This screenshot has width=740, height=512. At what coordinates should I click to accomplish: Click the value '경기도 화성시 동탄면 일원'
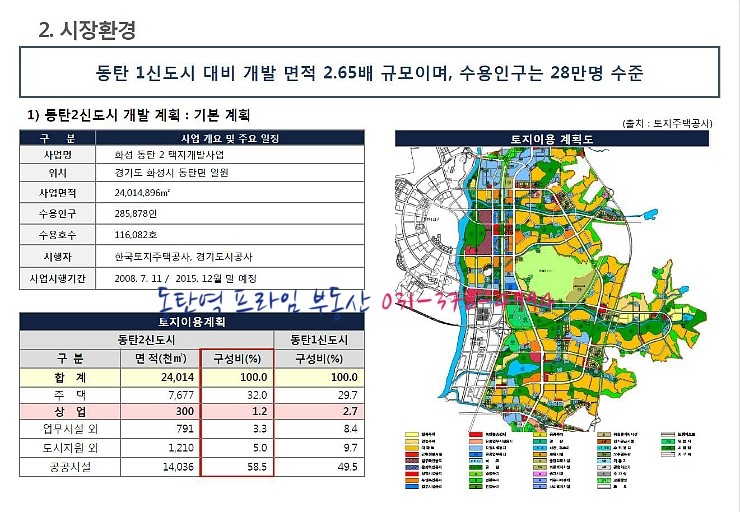(171, 173)
